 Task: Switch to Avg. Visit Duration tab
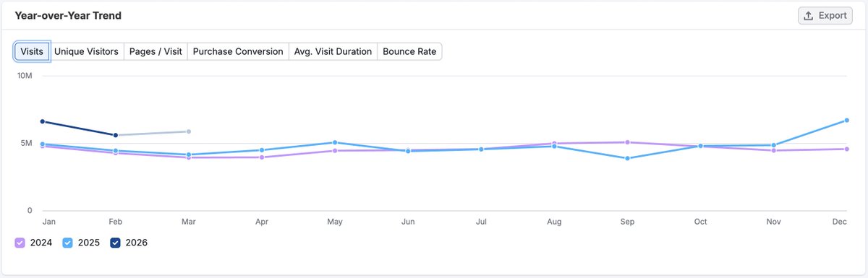point(333,51)
